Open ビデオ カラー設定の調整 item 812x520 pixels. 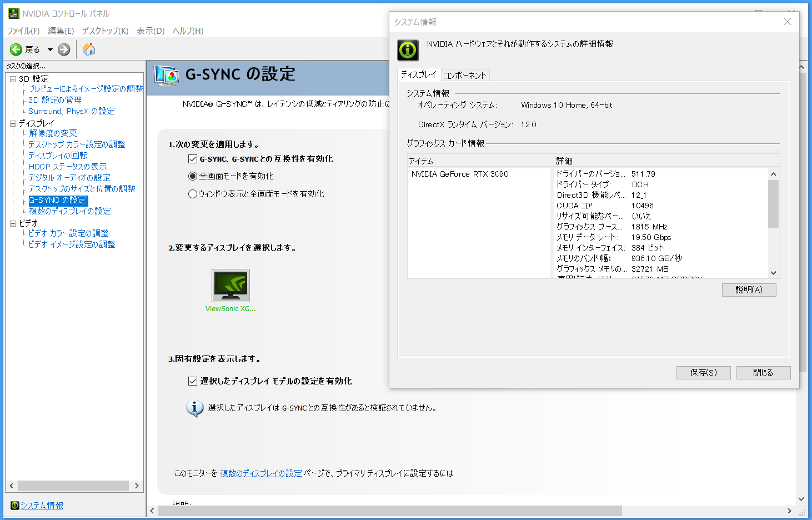(x=68, y=233)
